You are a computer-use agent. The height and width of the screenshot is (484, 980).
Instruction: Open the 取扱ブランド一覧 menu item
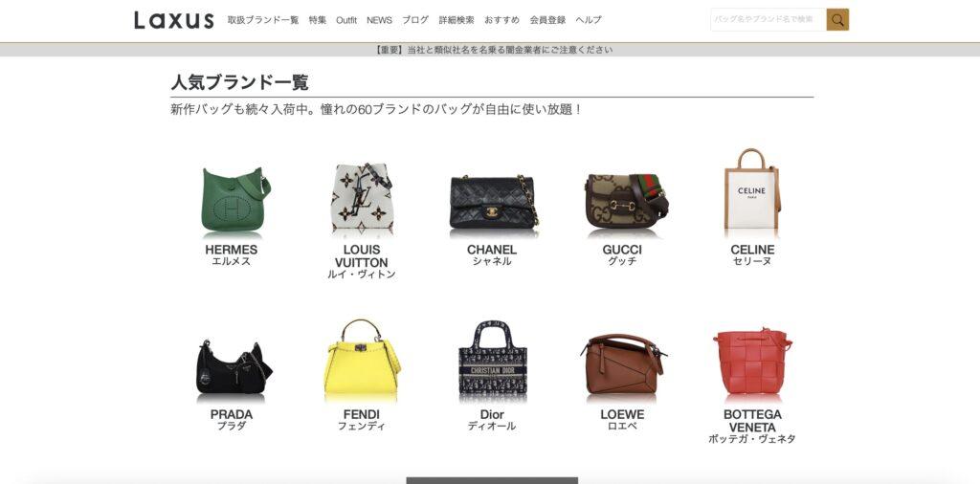(263, 20)
